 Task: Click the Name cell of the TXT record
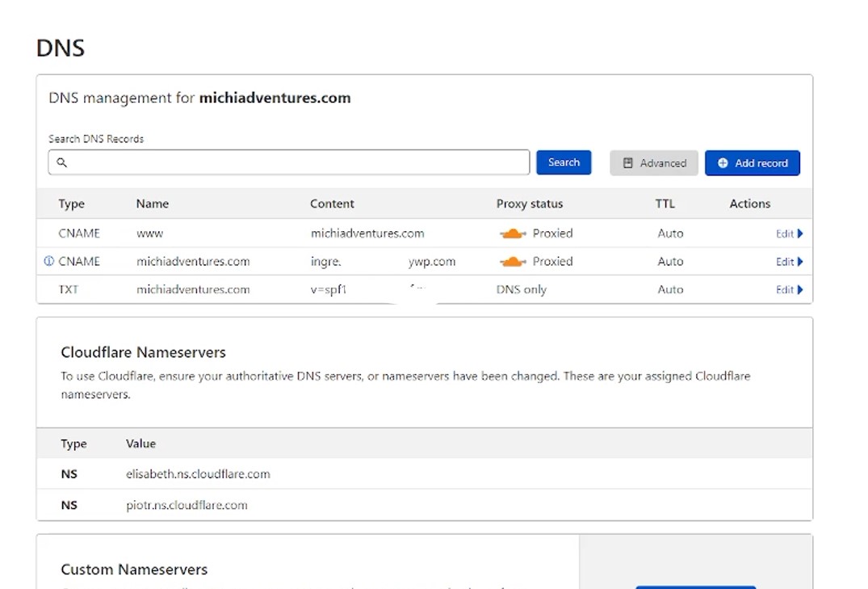193,289
